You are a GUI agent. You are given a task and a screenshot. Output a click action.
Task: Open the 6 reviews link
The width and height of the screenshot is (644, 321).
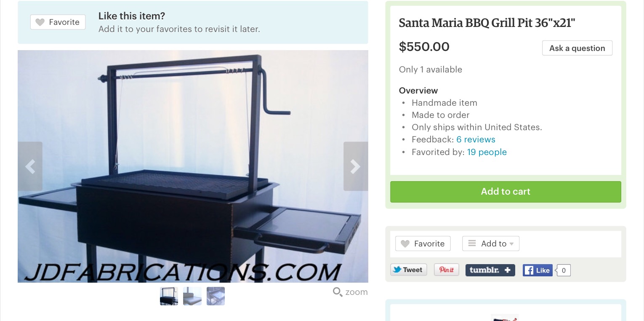click(x=476, y=139)
